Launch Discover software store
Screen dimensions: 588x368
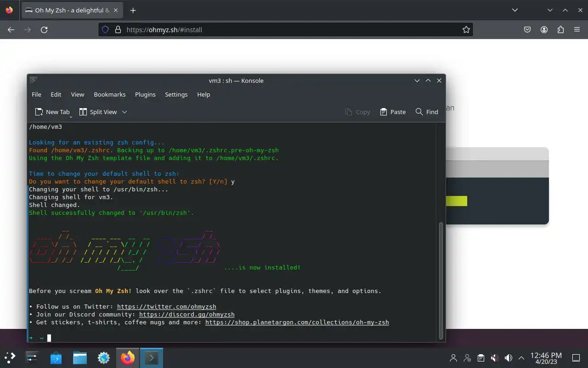pyautogui.click(x=56, y=357)
